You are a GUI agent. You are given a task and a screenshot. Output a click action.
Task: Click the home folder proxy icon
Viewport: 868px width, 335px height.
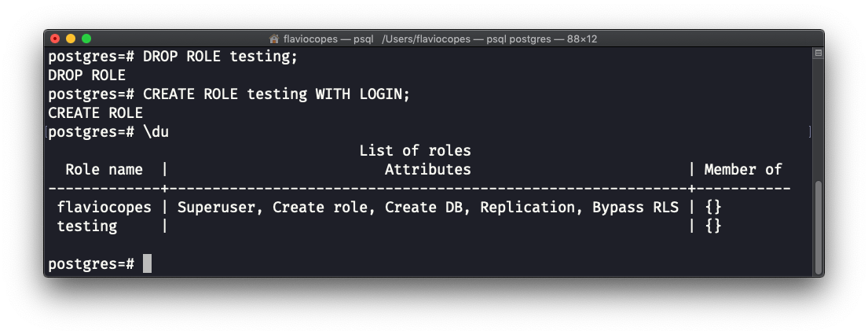pos(274,39)
